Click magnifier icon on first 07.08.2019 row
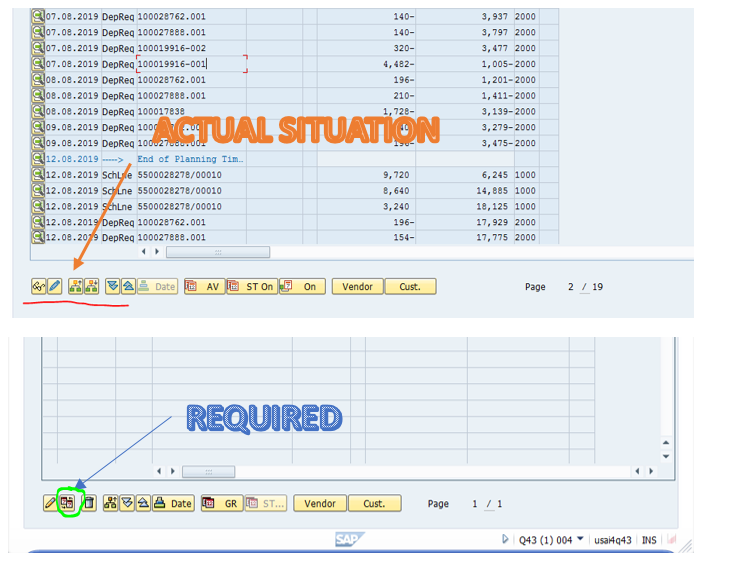Screen dimensions: 736x580 coord(38,16)
